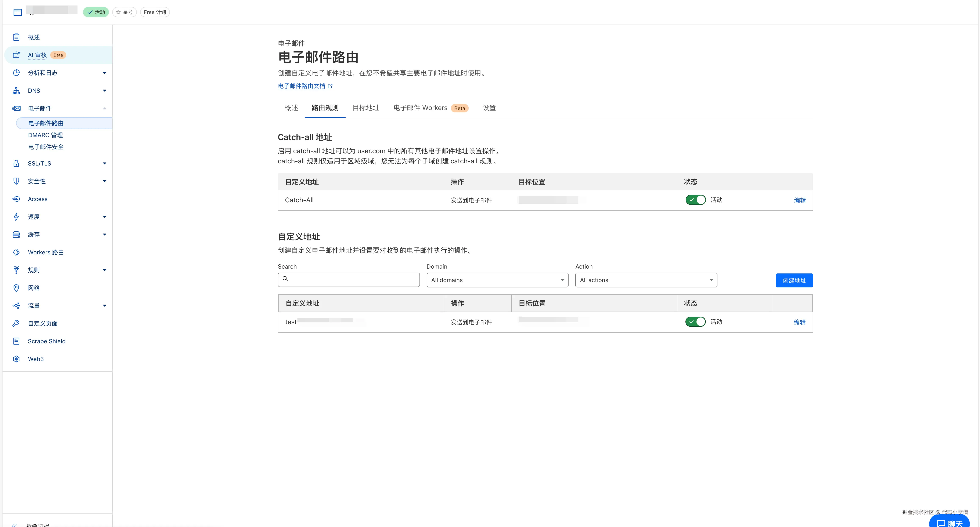Click the Web3 icon in sidebar

click(x=16, y=359)
